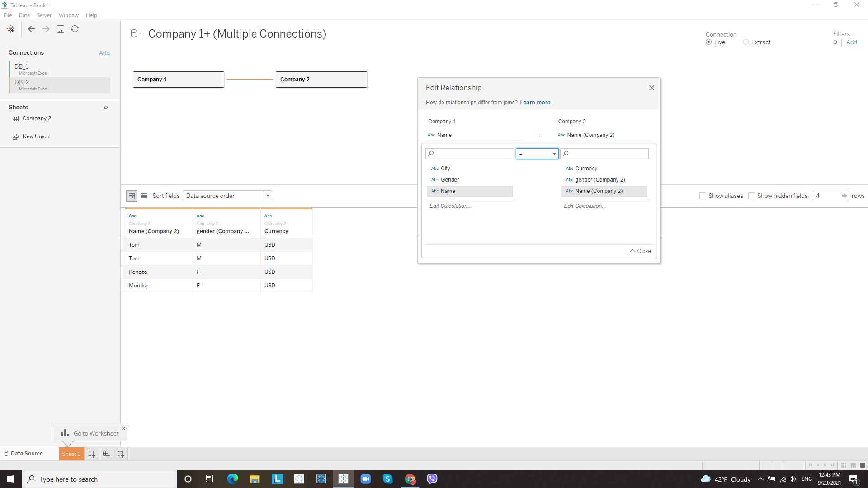Open the Server menu
Image resolution: width=868 pixels, height=488 pixels.
[44, 15]
